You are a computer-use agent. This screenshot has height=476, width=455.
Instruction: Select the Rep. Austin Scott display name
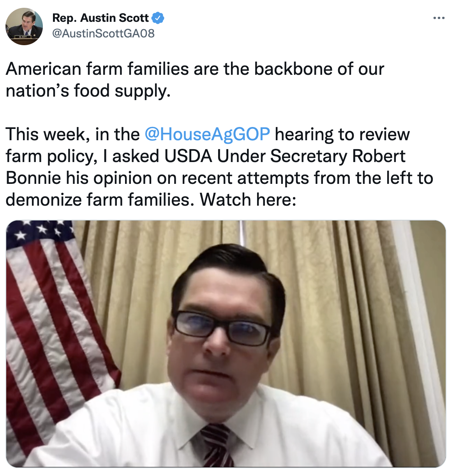click(x=101, y=18)
